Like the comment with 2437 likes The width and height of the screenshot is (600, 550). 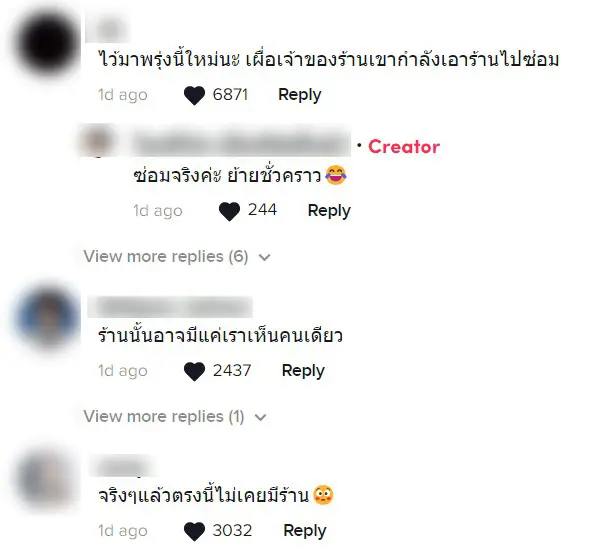(x=194, y=371)
